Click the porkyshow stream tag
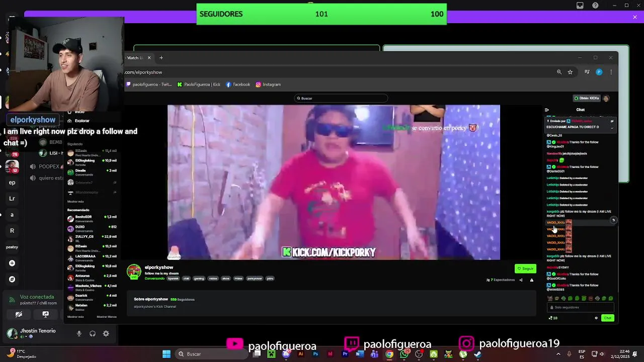The width and height of the screenshot is (644, 362). click(255, 279)
